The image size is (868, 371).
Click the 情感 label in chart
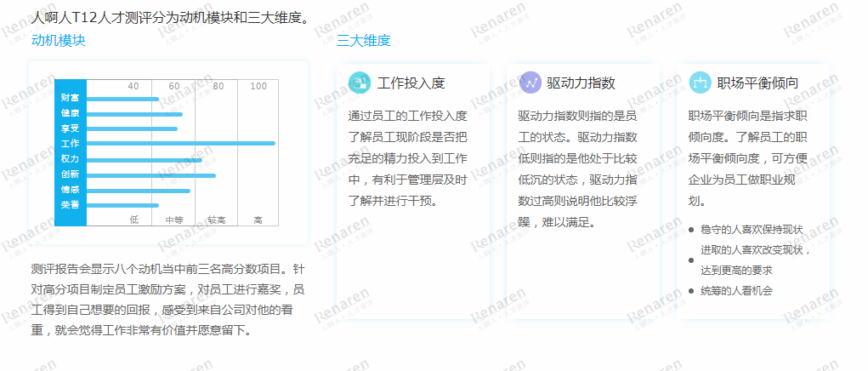[x=70, y=190]
